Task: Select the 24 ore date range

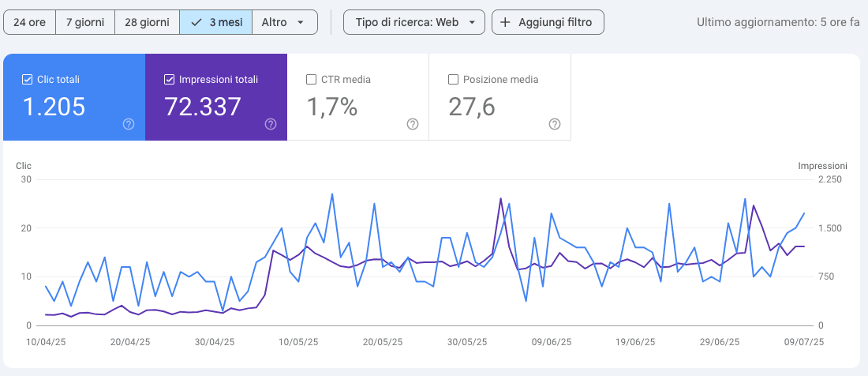Action: 29,22
